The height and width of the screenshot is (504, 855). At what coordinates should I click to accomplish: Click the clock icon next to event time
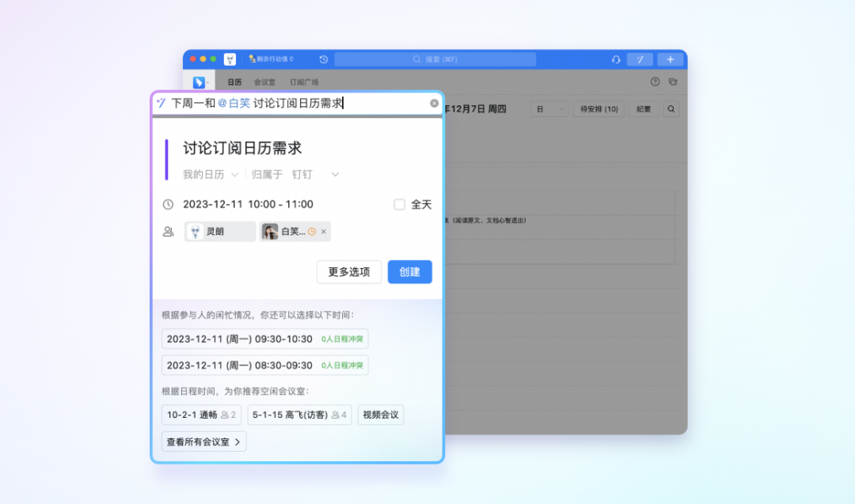pyautogui.click(x=168, y=204)
